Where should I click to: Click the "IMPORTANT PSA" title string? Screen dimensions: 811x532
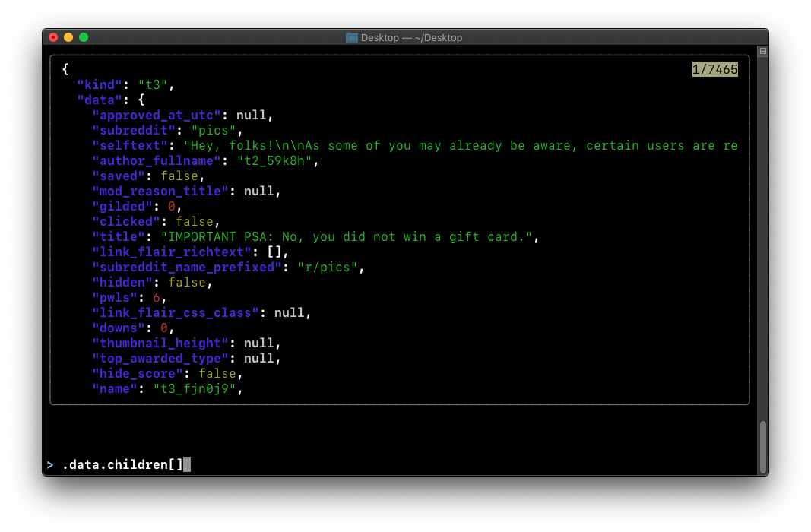click(347, 237)
